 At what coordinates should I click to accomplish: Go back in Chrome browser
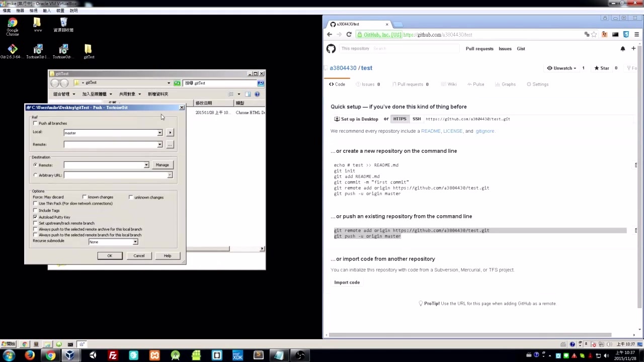point(330,35)
